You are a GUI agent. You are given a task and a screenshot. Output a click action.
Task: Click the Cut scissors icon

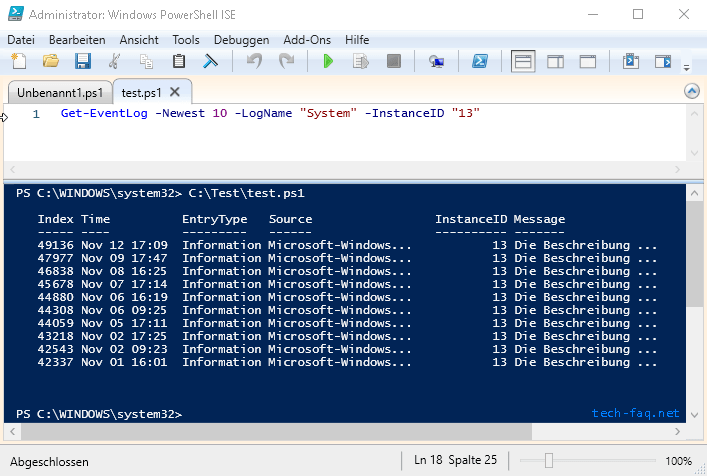tap(115, 62)
